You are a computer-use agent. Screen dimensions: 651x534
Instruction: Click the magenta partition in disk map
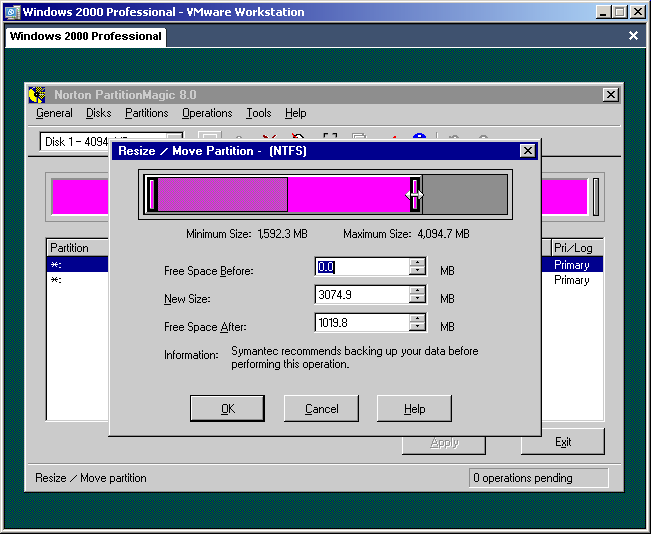[80, 197]
